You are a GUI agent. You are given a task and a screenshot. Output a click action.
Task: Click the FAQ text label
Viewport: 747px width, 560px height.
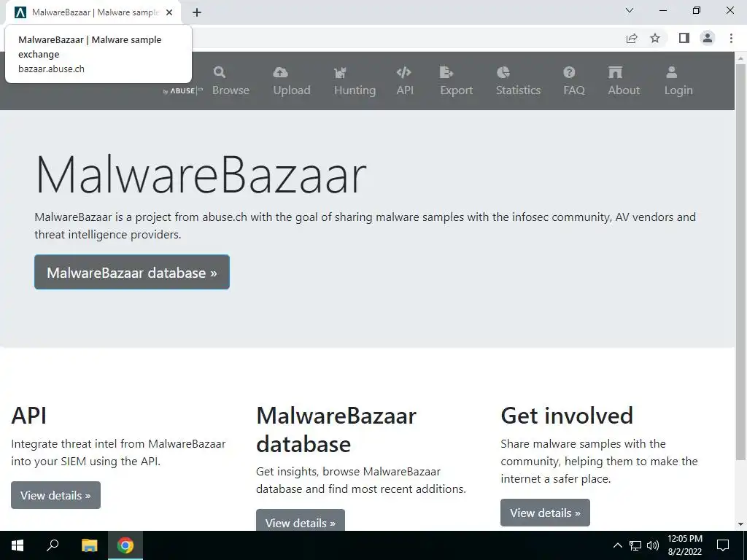click(x=574, y=90)
